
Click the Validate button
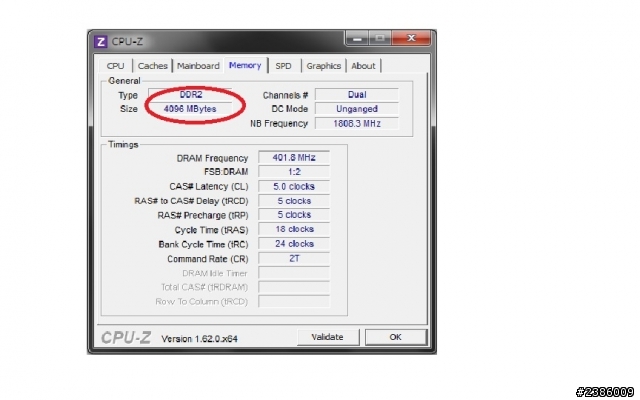pyautogui.click(x=328, y=337)
